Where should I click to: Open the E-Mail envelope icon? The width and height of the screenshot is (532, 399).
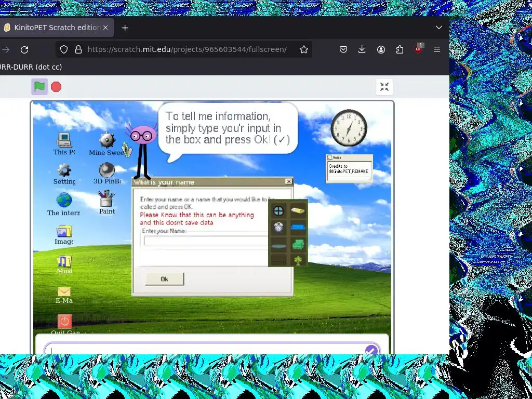tap(64, 295)
